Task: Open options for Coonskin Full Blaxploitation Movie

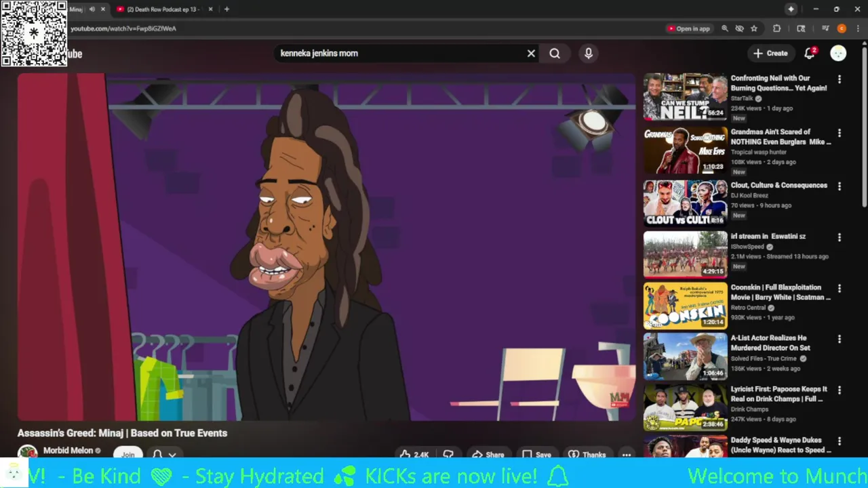Action: [x=840, y=288]
